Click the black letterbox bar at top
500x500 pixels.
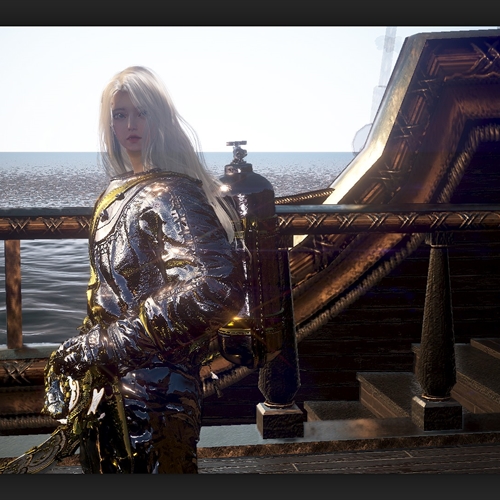click(250, 13)
